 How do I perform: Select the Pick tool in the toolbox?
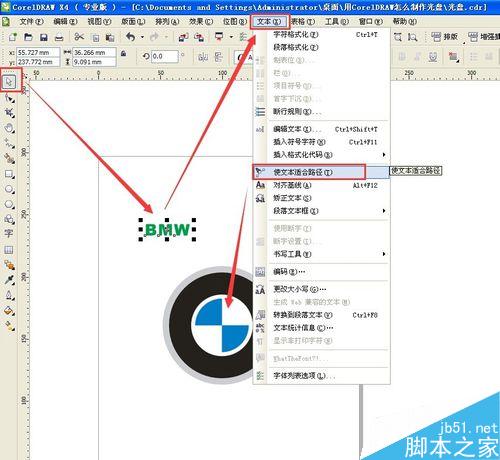click(x=9, y=81)
